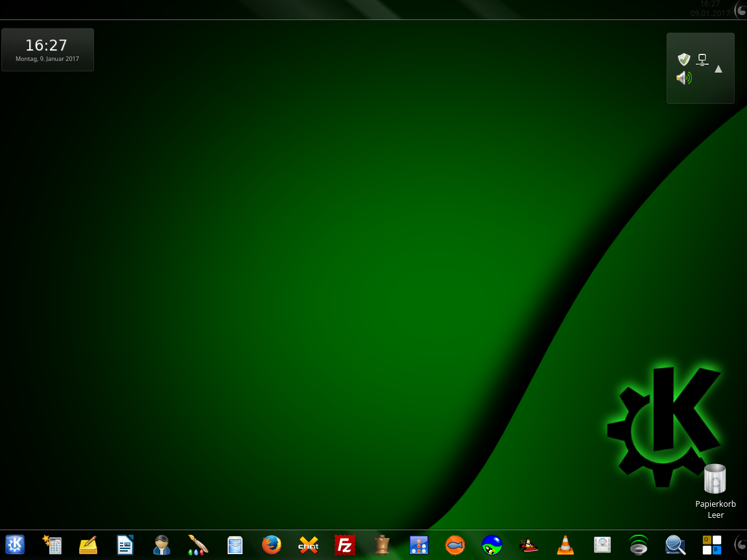Image resolution: width=747 pixels, height=560 pixels.
Task: Open the magnifier search tool icon
Action: pyautogui.click(x=676, y=544)
